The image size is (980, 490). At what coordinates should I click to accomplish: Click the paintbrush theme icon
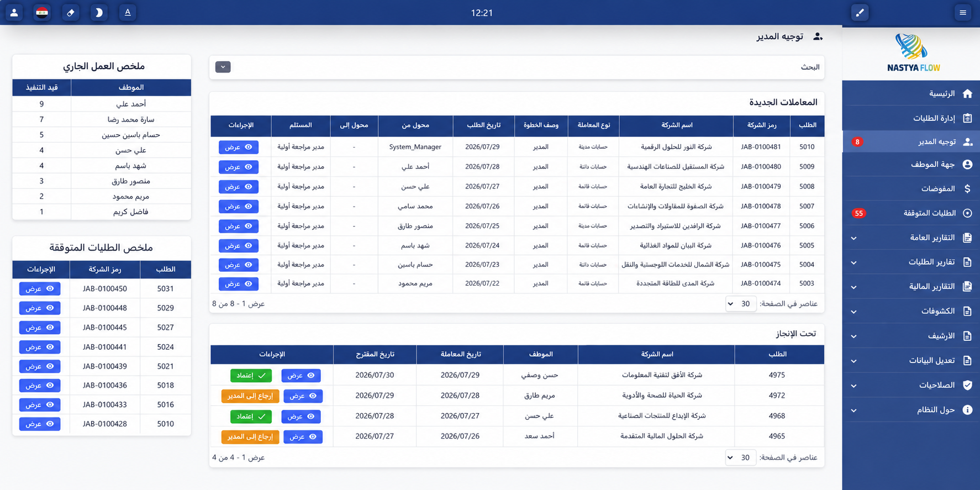pyautogui.click(x=860, y=12)
